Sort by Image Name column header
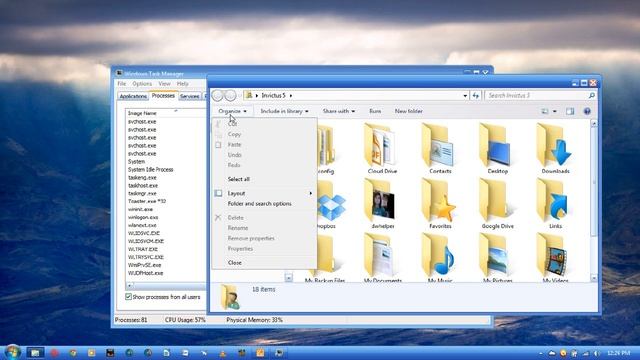 [165, 113]
